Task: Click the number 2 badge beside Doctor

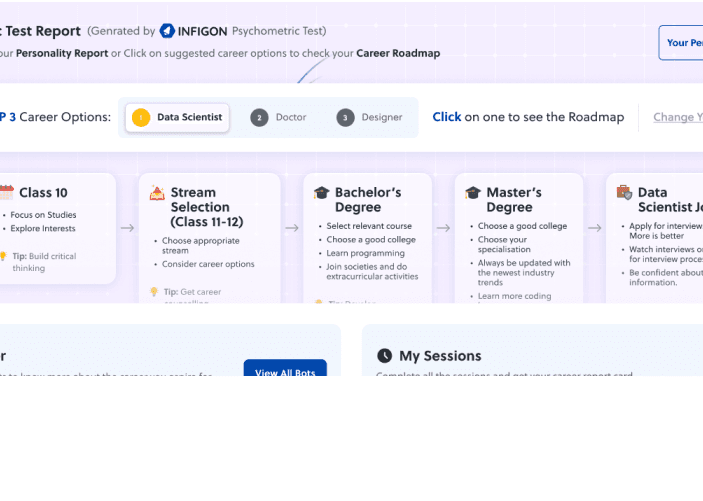Action: pyautogui.click(x=259, y=118)
